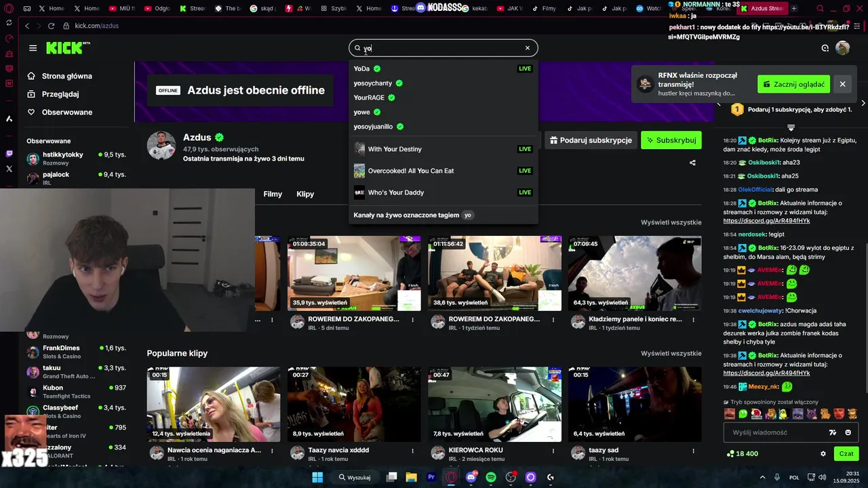Open the 7TV emote icon in chat input
The image size is (868, 488).
[833, 432]
